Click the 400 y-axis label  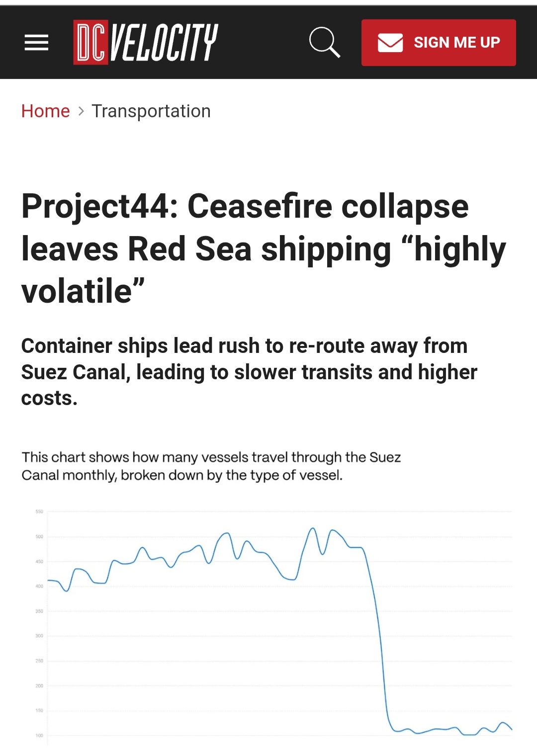pyautogui.click(x=39, y=586)
